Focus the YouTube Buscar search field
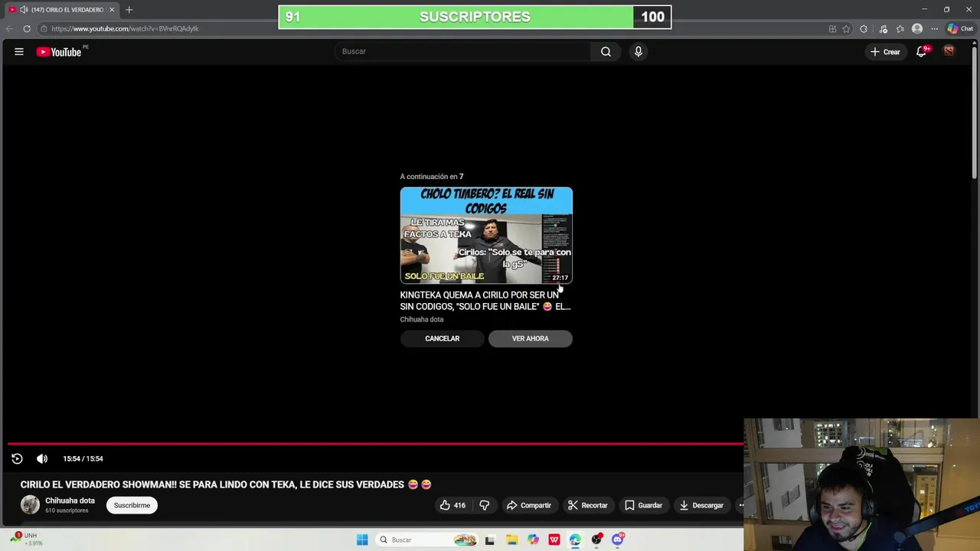 pyautogui.click(x=462, y=51)
